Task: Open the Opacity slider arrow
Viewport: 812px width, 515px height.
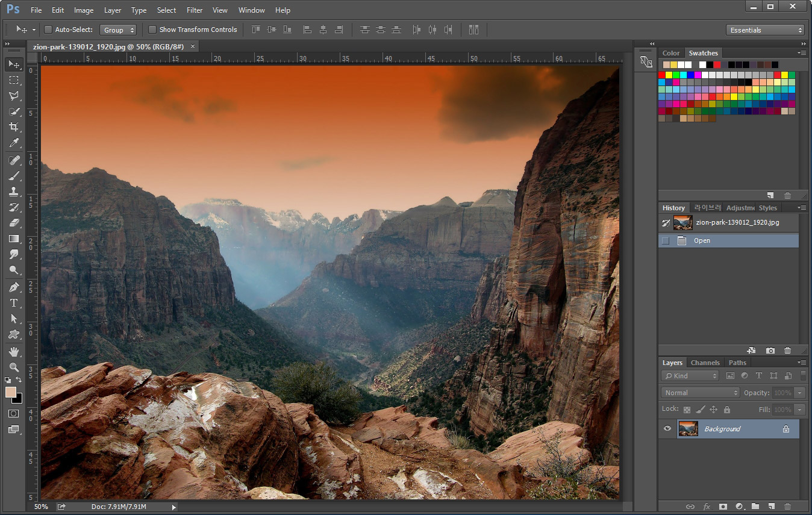Action: coord(800,393)
